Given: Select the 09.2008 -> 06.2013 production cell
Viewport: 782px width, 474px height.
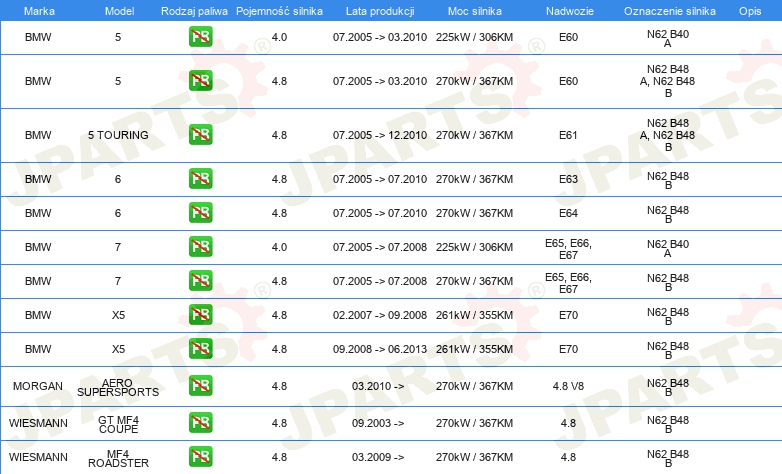Looking at the screenshot, I should pyautogui.click(x=380, y=349).
